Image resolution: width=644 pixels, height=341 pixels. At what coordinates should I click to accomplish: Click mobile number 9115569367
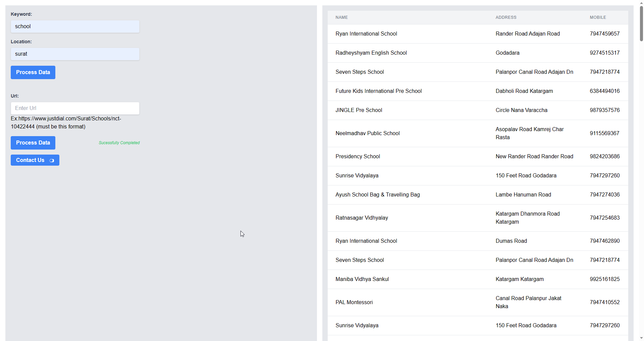604,133
